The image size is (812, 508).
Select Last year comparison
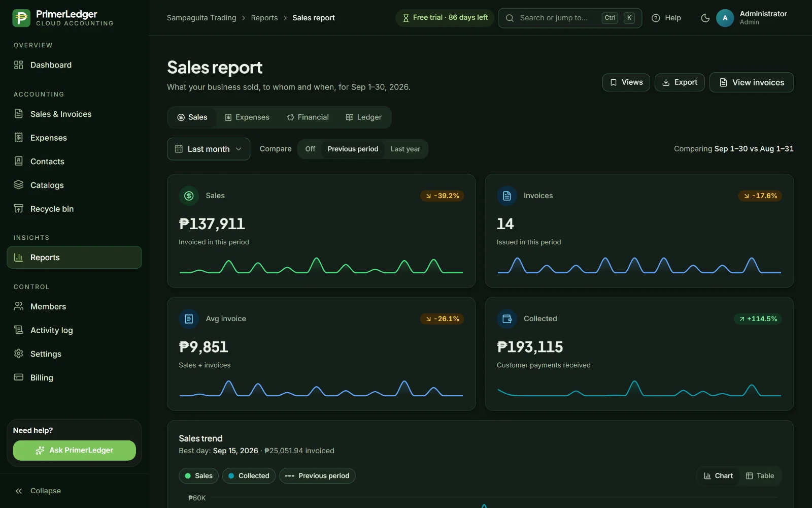pos(405,149)
